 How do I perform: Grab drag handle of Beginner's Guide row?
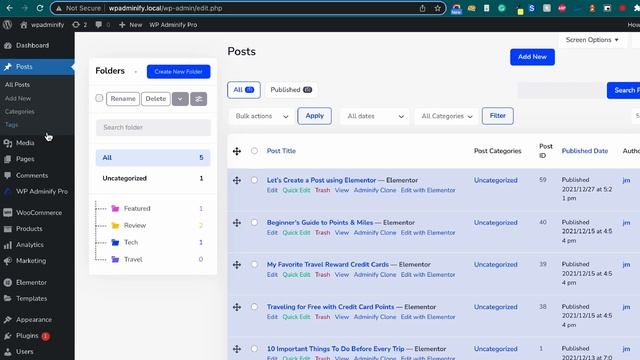237,223
